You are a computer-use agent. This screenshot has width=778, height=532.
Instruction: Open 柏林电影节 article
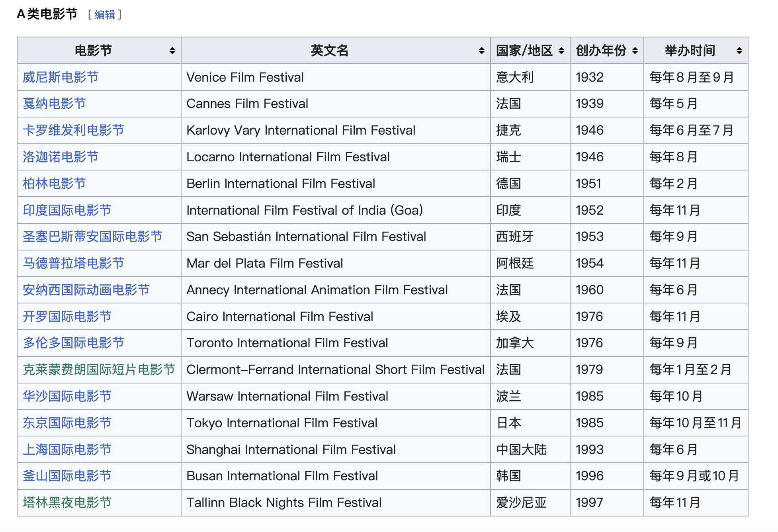tap(54, 184)
